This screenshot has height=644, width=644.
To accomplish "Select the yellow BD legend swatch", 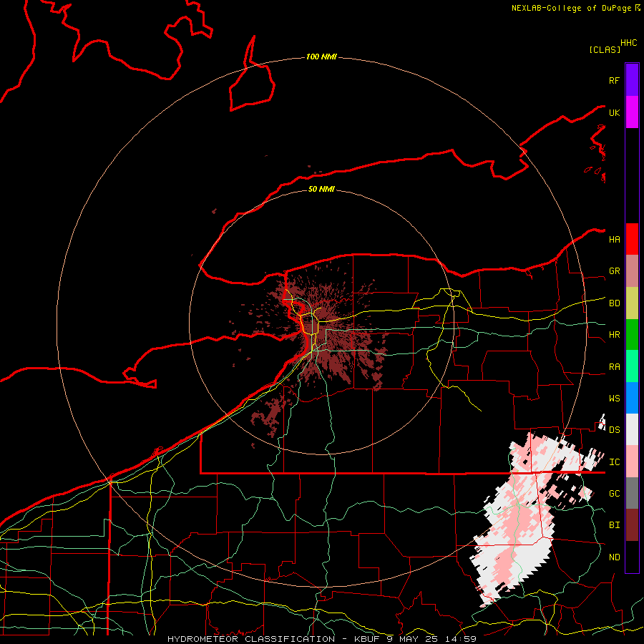I will click(632, 303).
